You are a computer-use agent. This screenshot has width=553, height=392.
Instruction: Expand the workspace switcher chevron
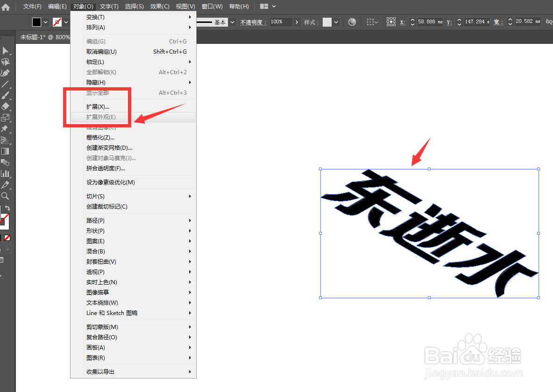274,7
